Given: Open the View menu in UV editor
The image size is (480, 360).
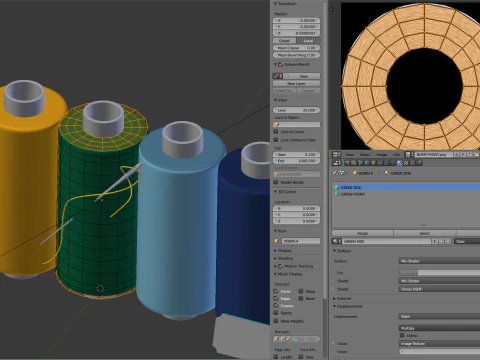Looking at the screenshot, I should 349,155.
